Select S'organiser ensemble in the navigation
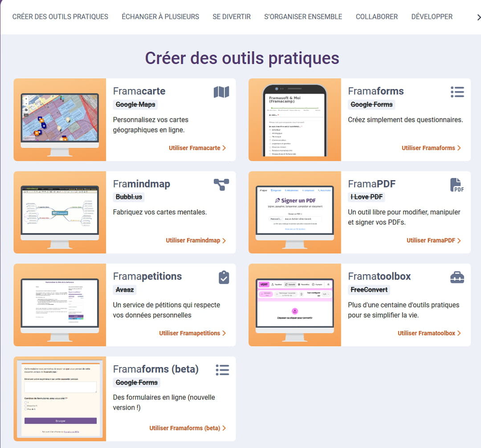This screenshot has height=448, width=481. tap(303, 17)
